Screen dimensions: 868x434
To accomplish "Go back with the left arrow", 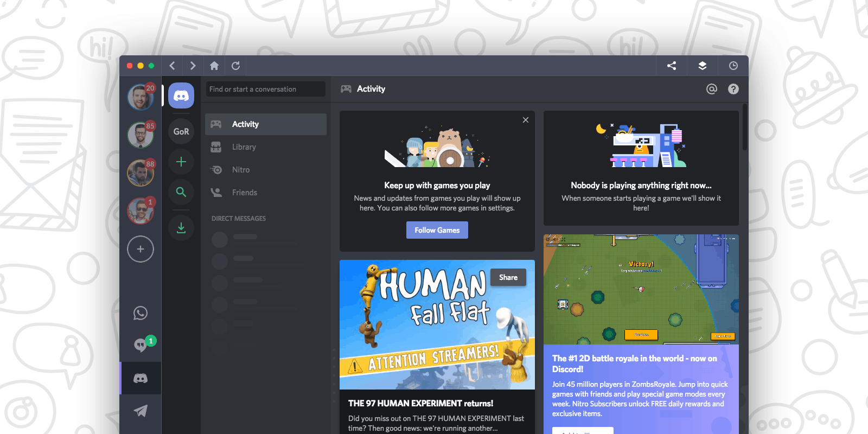I will click(172, 66).
